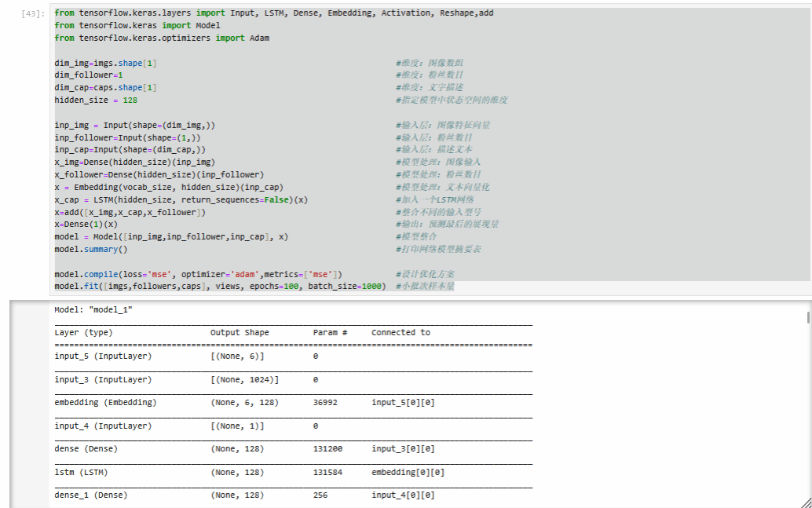Click the 'x_img=Dense(hidden_size)(inp_img)' line
Image resolution: width=812 pixels, height=508 pixels.
(134, 162)
